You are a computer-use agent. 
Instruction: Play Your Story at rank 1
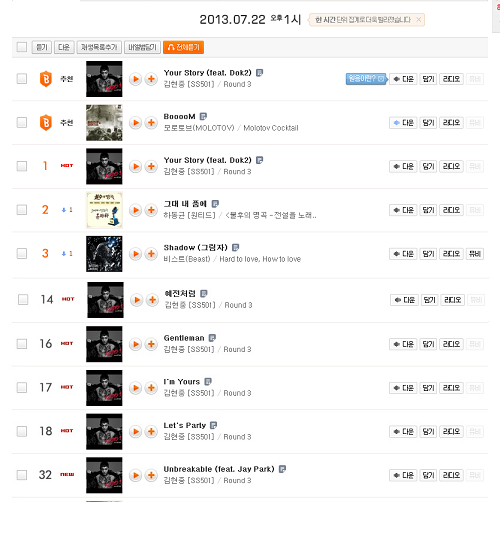[135, 167]
